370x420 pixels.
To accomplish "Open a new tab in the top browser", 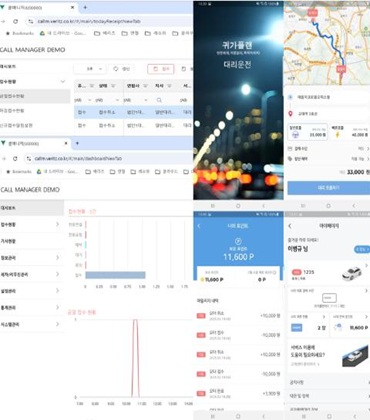I will click(85, 7).
